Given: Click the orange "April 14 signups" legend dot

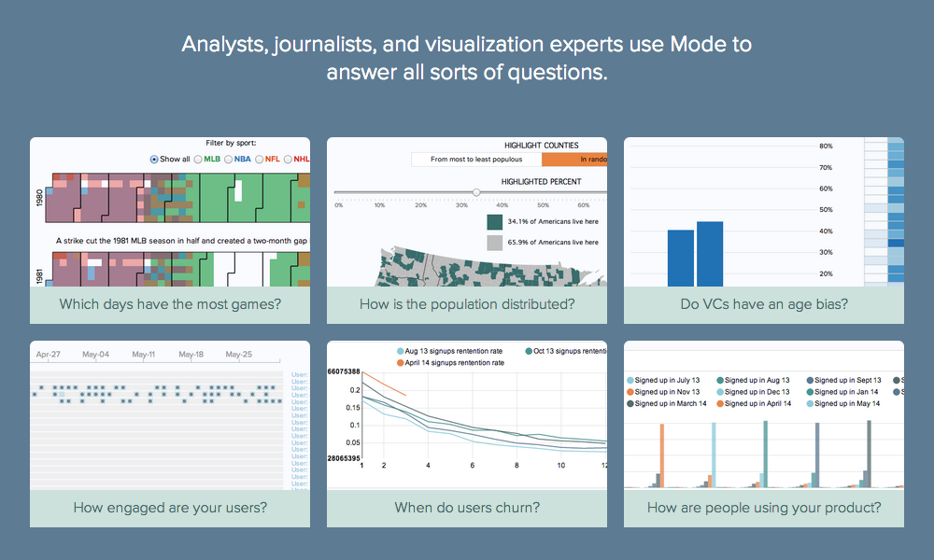Looking at the screenshot, I should pos(402,363).
